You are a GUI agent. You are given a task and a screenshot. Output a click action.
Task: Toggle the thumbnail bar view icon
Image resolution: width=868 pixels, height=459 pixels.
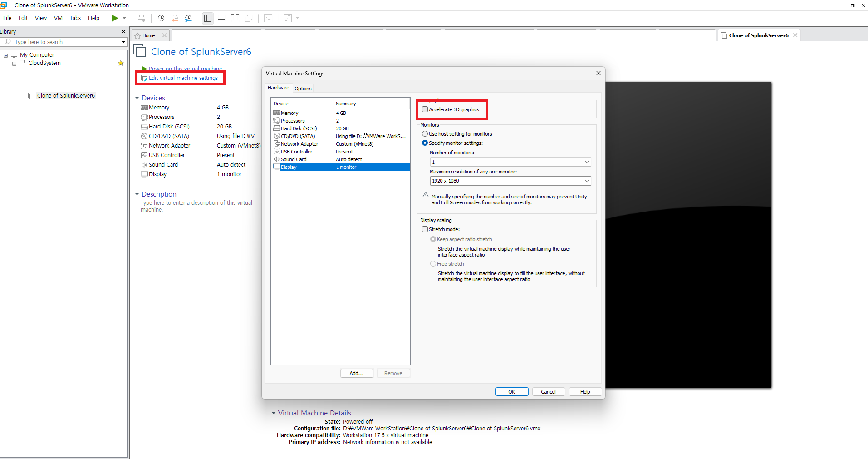(221, 18)
